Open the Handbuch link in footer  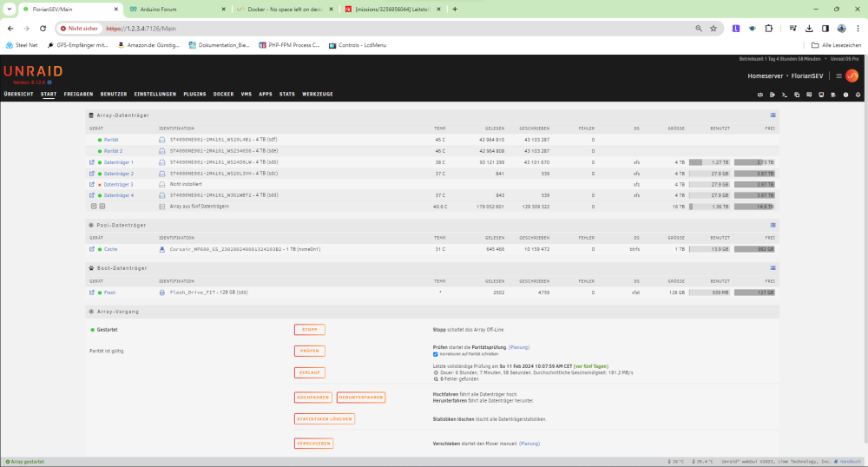pyautogui.click(x=851, y=462)
